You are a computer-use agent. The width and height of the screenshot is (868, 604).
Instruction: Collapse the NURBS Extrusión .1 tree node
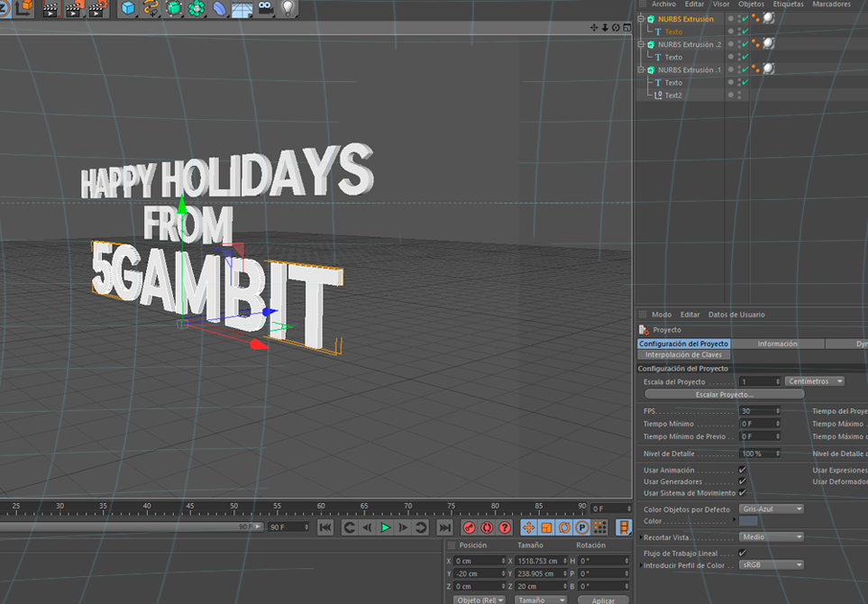click(x=641, y=69)
